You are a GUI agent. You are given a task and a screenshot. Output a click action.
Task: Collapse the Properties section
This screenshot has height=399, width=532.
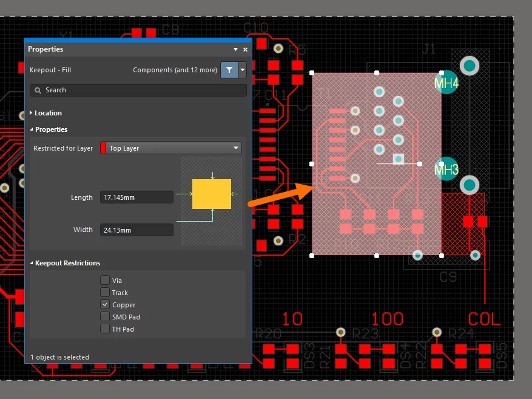tap(49, 129)
